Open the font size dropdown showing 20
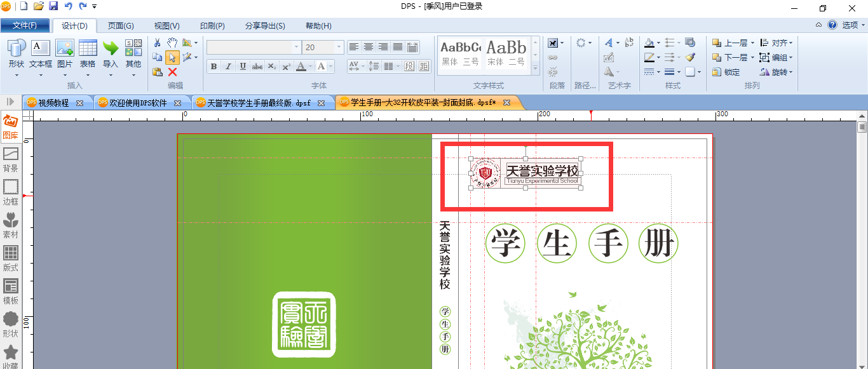Viewport: 868px width, 369px height. pyautogui.click(x=339, y=47)
